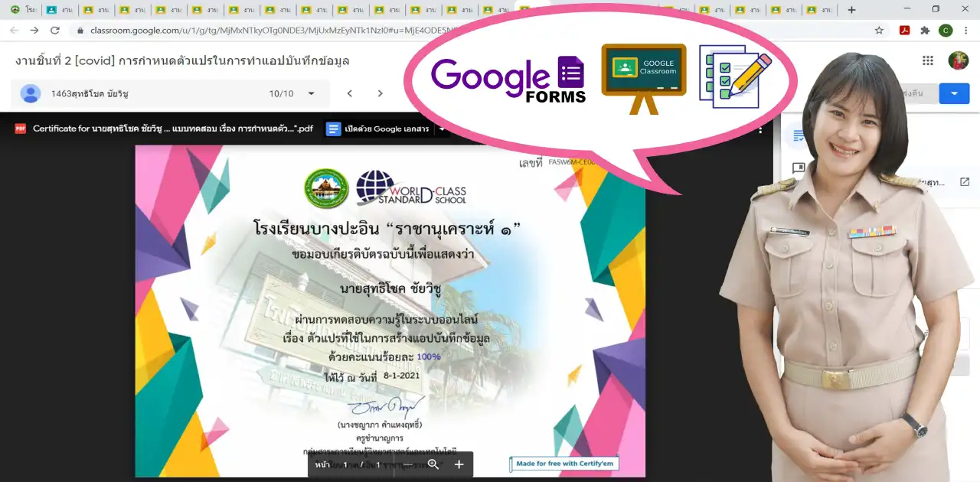Click the 100% score text
The height and width of the screenshot is (482, 980).
coord(429,357)
